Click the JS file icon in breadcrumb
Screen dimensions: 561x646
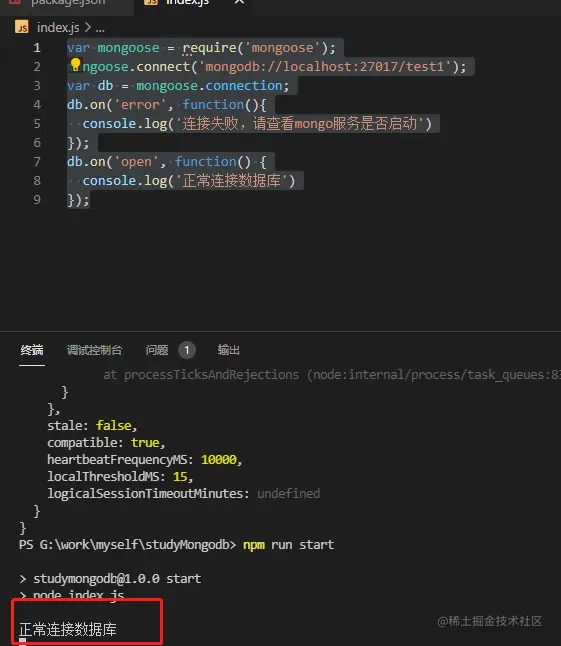click(22, 27)
